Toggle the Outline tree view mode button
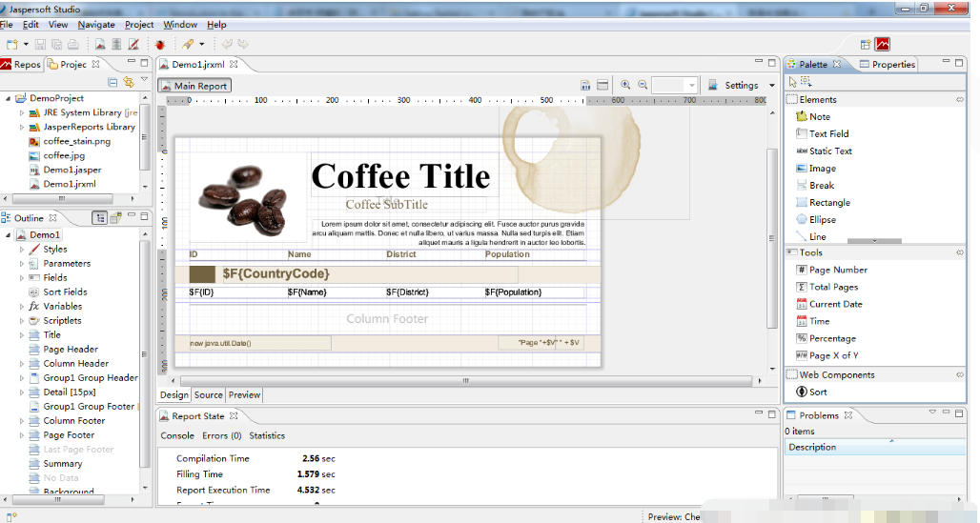 (x=99, y=218)
